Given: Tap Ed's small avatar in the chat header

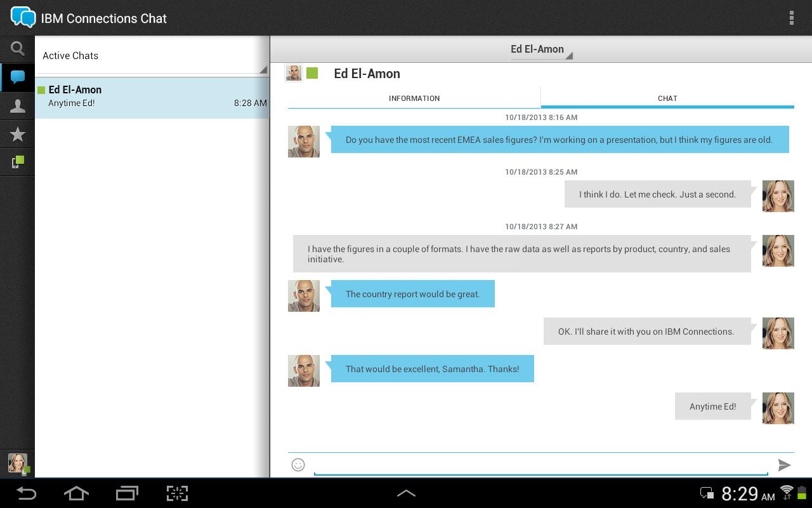Looking at the screenshot, I should click(x=294, y=73).
